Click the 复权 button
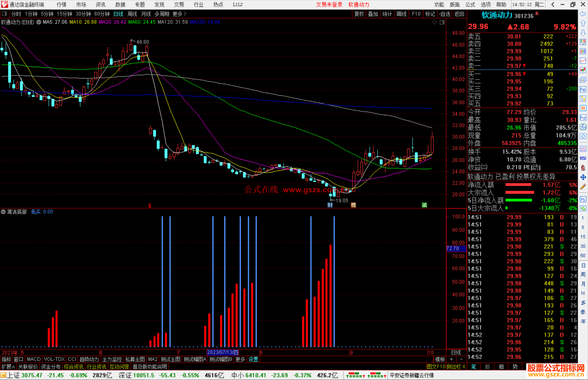The width and height of the screenshot is (588, 380). (x=359, y=14)
